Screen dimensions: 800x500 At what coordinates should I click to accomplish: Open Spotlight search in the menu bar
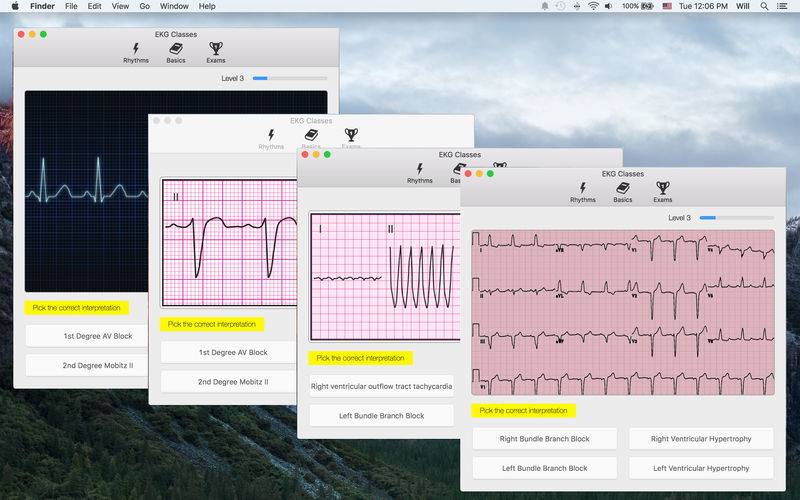(764, 6)
